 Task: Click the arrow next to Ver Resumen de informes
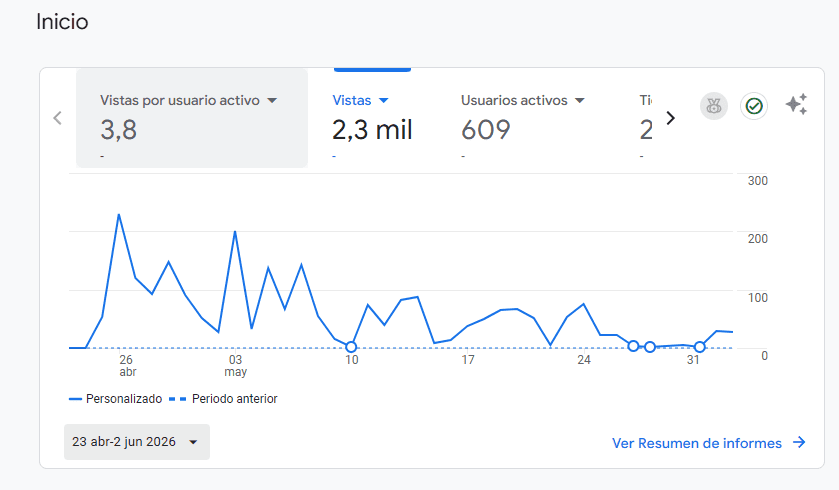(799, 442)
